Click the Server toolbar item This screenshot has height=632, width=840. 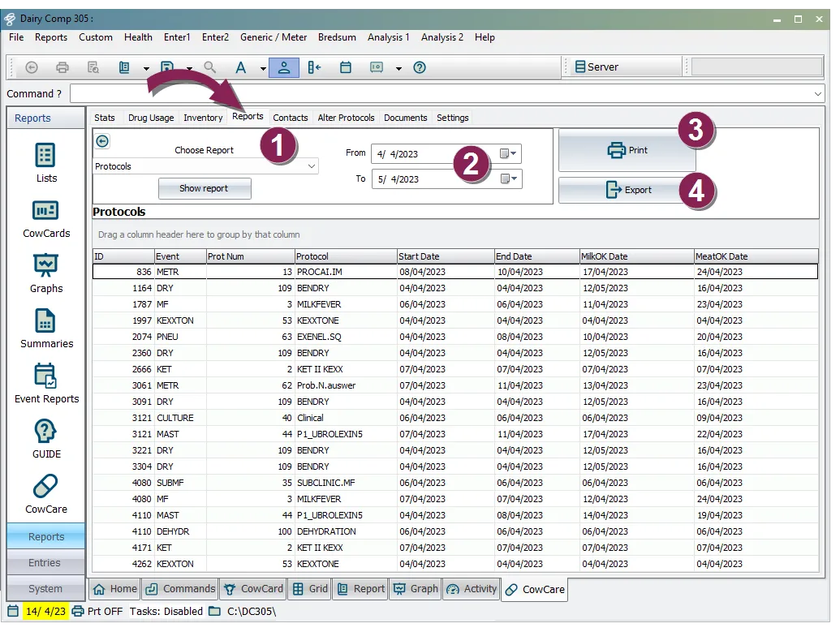[x=597, y=67]
